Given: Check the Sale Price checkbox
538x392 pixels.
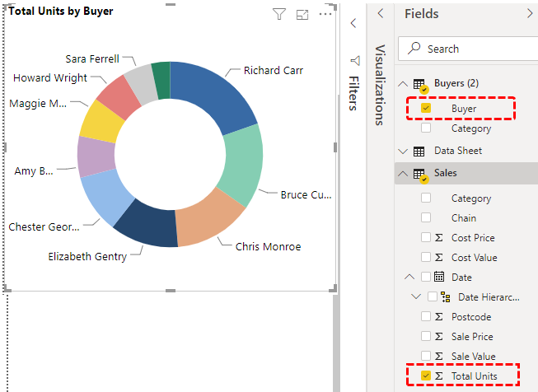Looking at the screenshot, I should (426, 336).
